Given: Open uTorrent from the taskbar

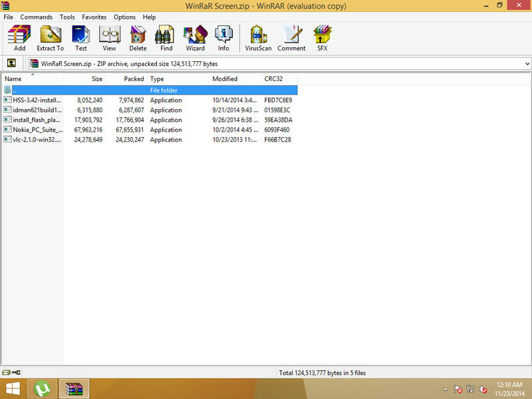Looking at the screenshot, I should click(42, 389).
